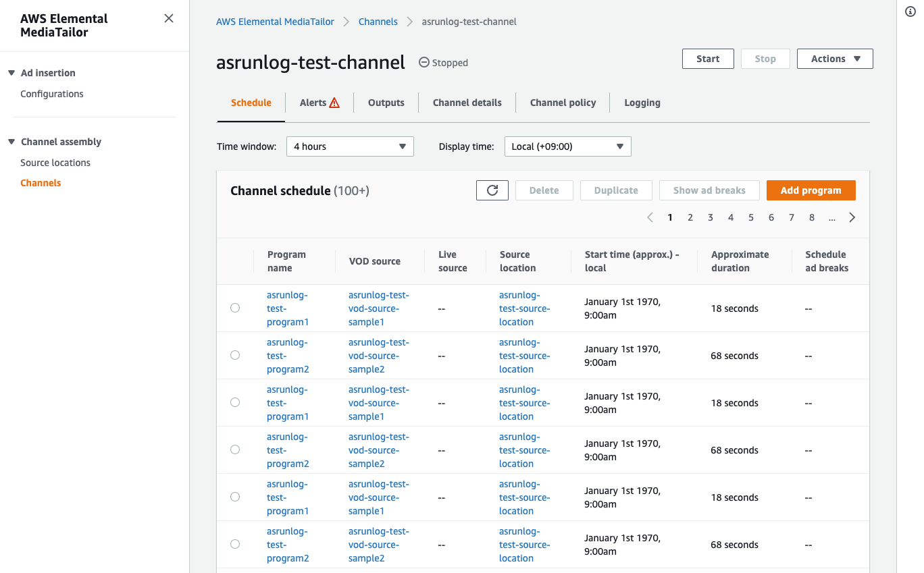Open the first asrunlog-test-program2 link
This screenshot has height=573, width=924.
[288, 356]
